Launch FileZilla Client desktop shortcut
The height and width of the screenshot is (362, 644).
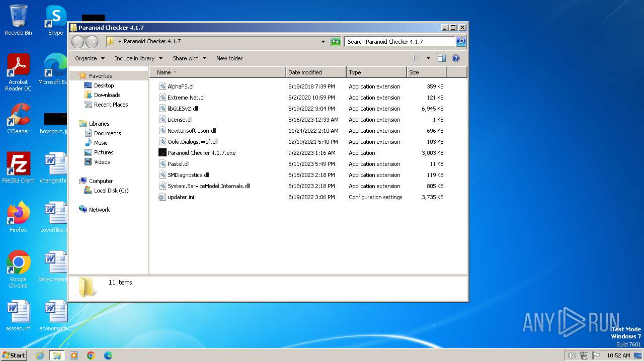18,168
